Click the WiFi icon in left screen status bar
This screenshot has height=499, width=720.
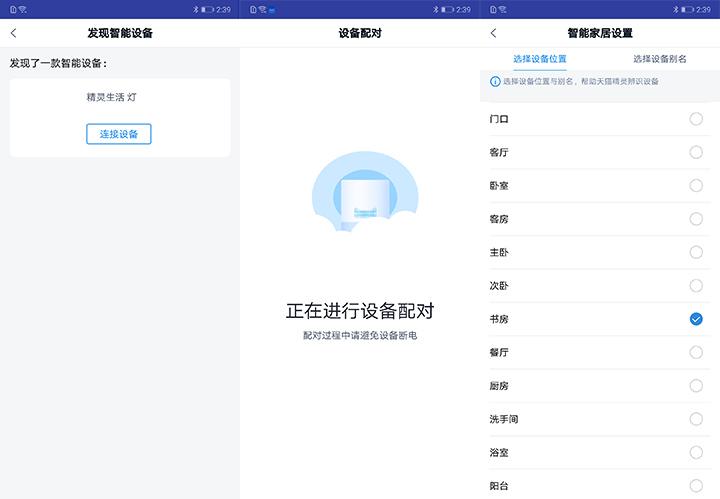coord(22,9)
